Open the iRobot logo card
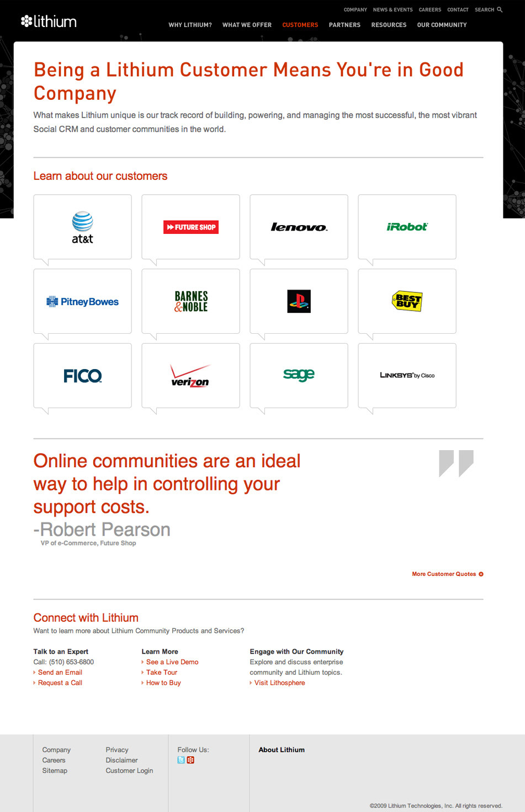Screen dimensions: 525x812 407,227
